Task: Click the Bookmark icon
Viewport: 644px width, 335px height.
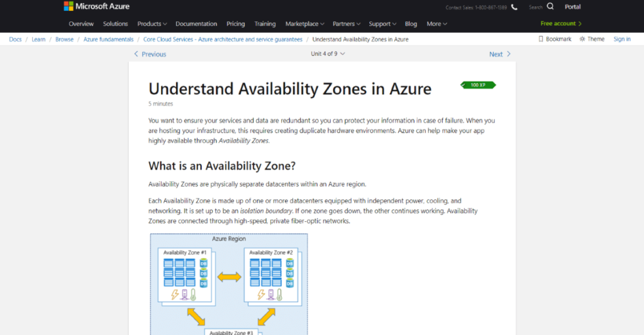Action: [x=541, y=39]
